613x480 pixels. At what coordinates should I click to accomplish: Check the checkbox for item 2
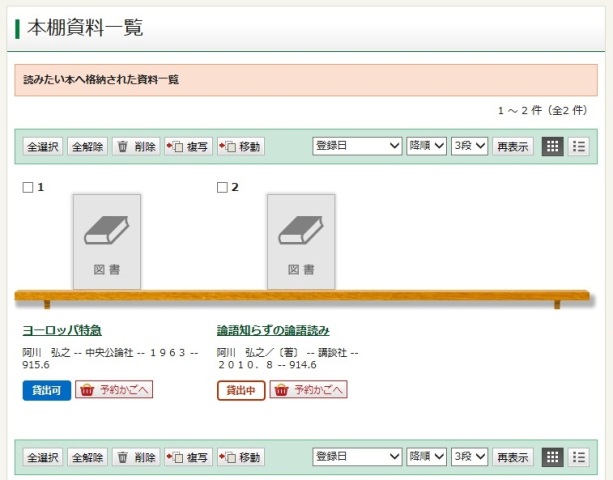222,187
